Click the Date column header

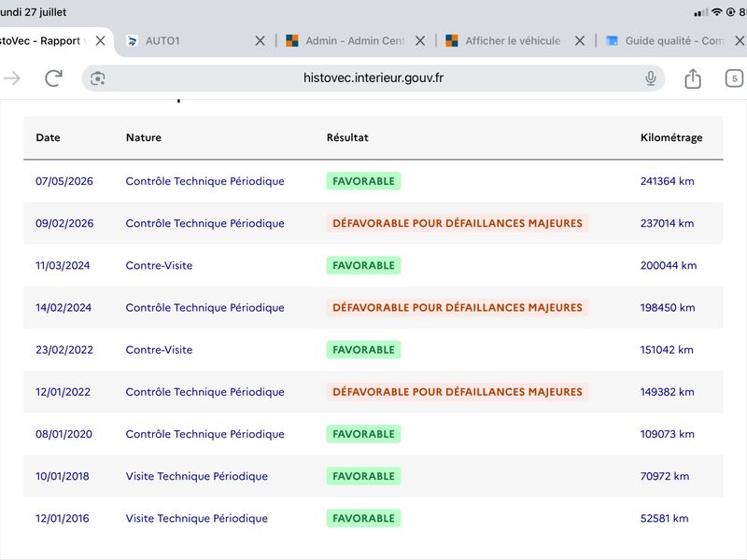click(x=49, y=137)
